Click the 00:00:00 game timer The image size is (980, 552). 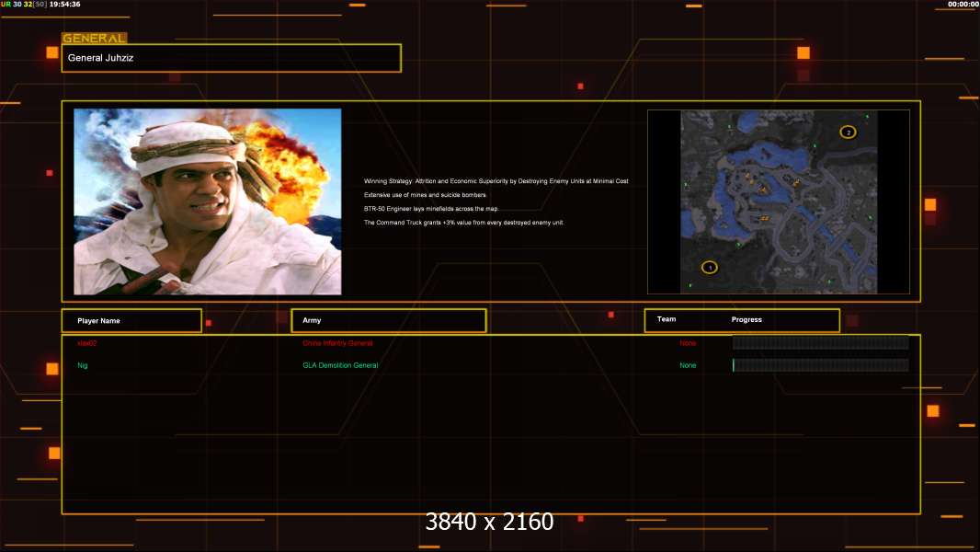963,5
